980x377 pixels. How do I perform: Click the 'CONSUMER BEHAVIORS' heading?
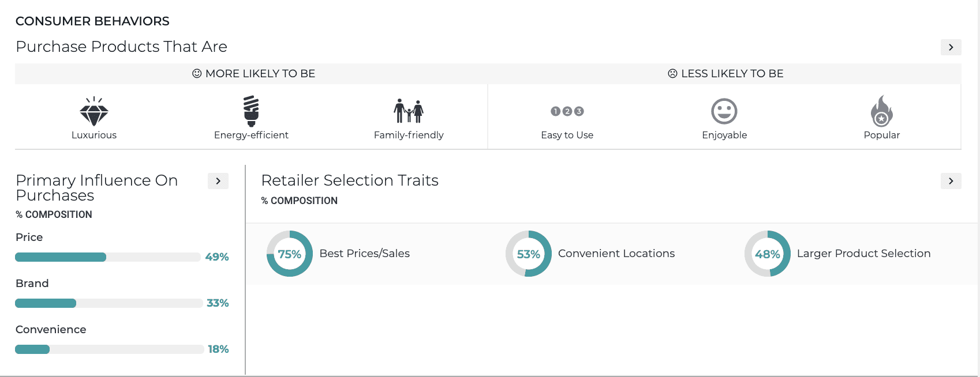[92, 21]
